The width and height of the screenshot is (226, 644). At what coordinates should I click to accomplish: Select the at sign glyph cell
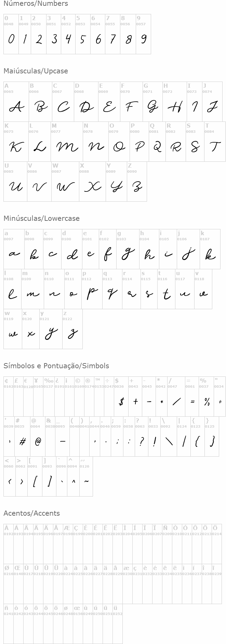(38, 437)
